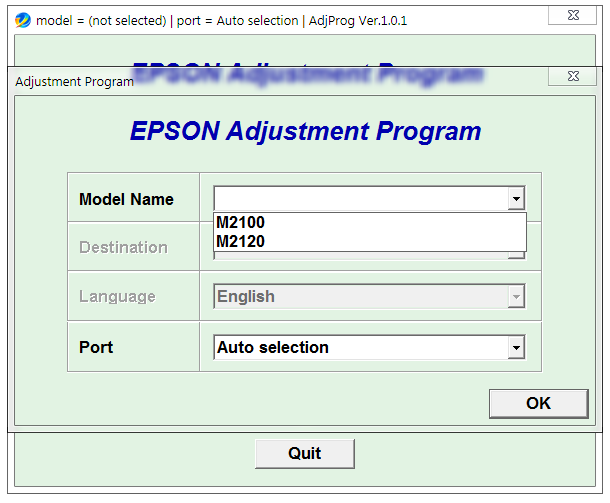
Task: Click the Language label
Action: tap(117, 296)
